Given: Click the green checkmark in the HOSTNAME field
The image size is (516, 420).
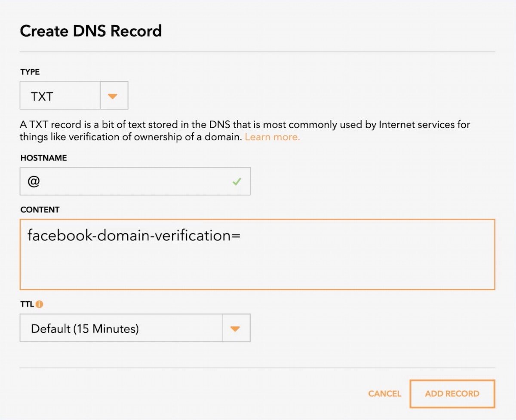Looking at the screenshot, I should point(237,181).
